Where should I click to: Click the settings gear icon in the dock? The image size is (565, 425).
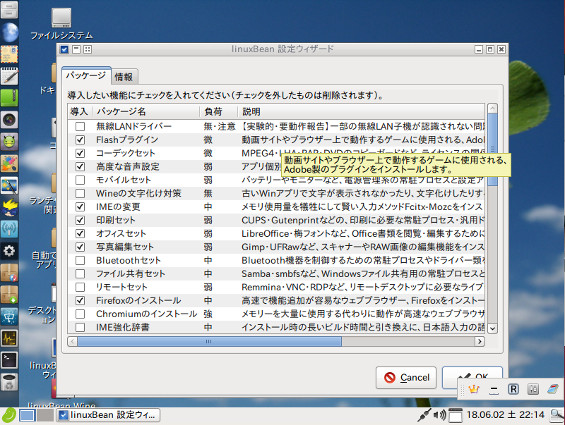(x=9, y=251)
